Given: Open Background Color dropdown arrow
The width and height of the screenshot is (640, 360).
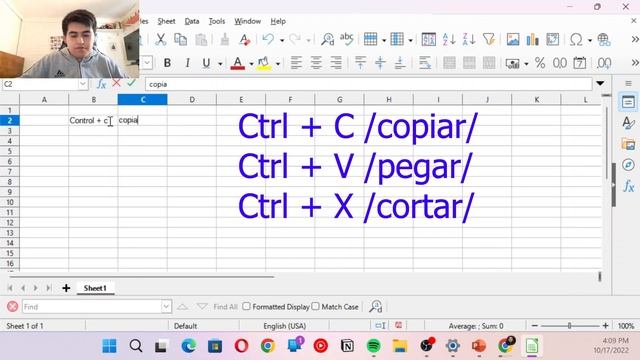Looking at the screenshot, I should tap(278, 64).
